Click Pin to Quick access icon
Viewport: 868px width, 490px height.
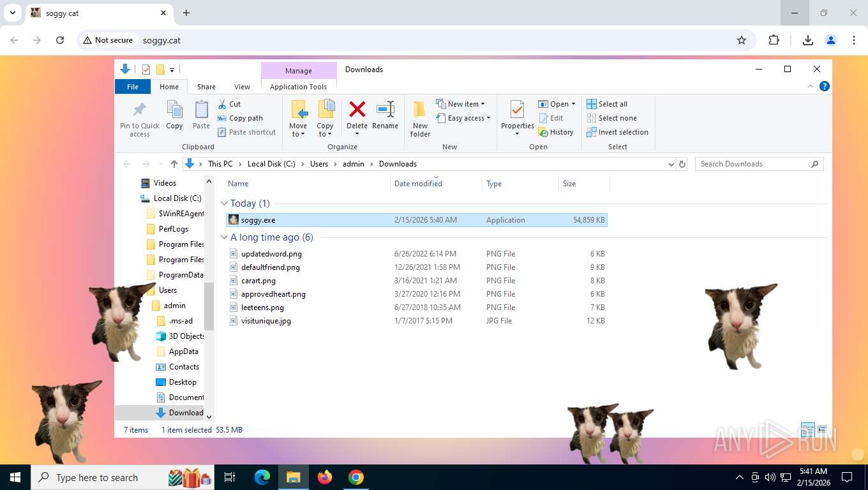click(x=140, y=110)
